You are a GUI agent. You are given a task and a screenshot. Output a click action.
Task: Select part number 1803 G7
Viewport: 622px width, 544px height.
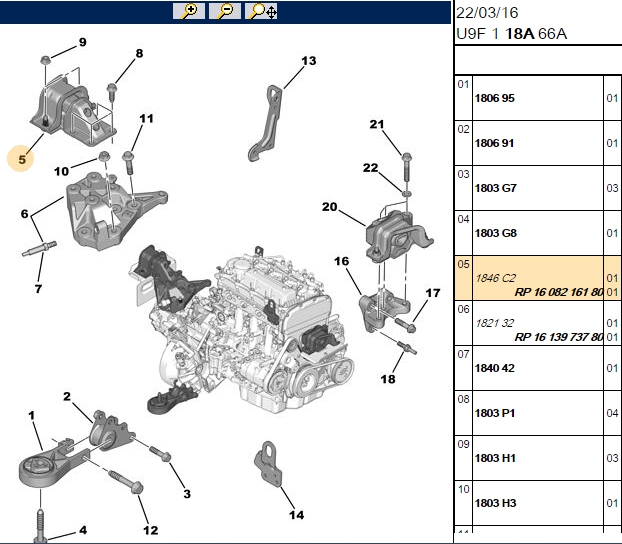(496, 188)
